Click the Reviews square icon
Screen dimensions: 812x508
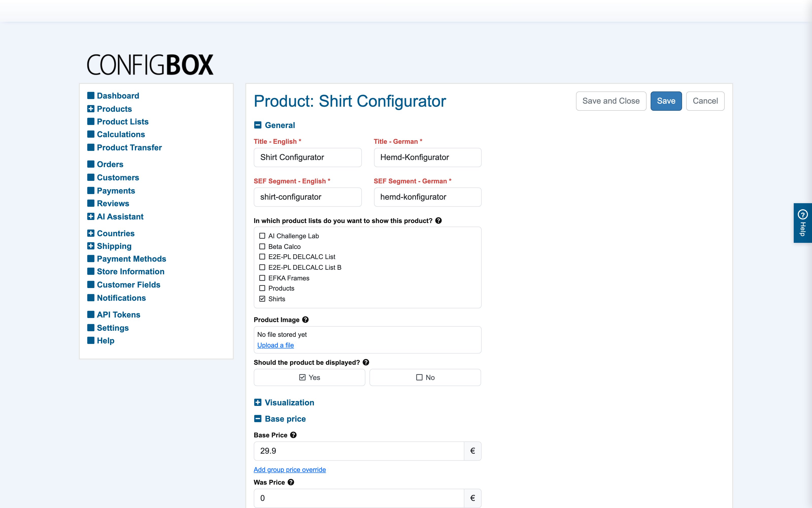coord(91,203)
